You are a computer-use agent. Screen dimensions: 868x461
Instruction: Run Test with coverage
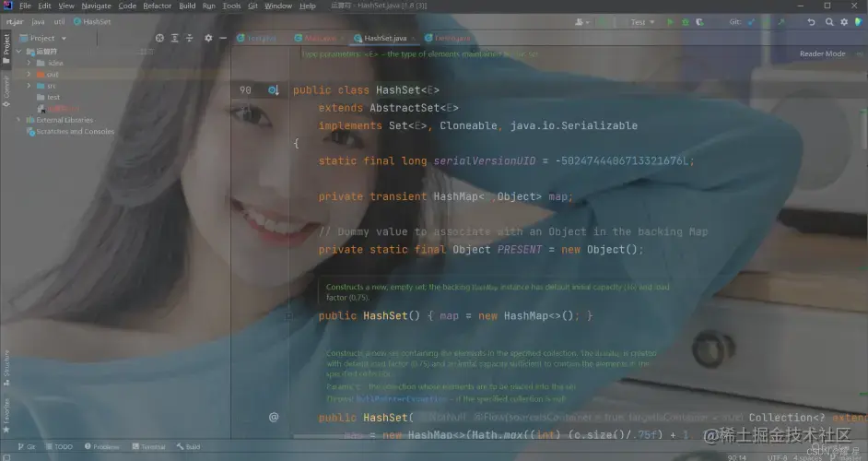699,22
